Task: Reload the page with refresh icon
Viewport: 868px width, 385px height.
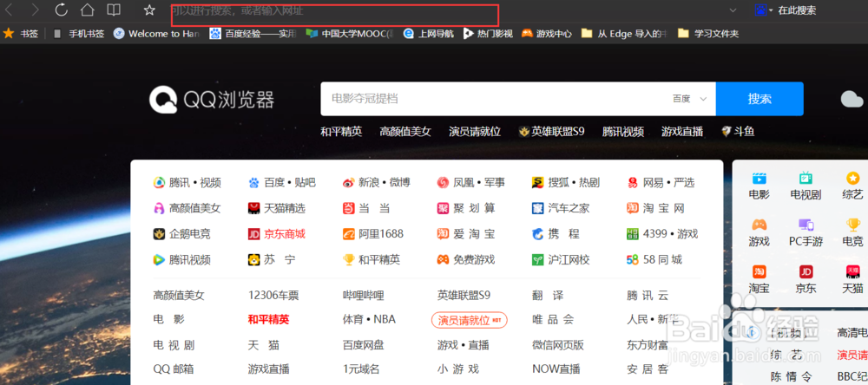Action: coord(61,10)
